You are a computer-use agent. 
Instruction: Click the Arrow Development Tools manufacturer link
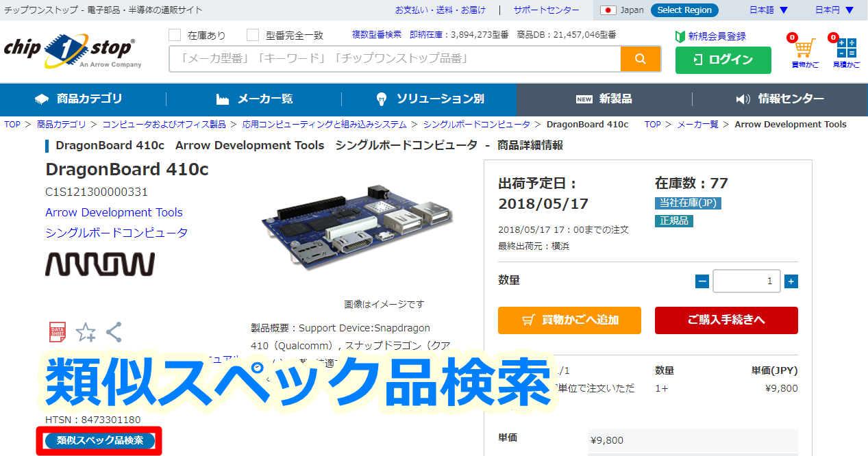point(114,212)
